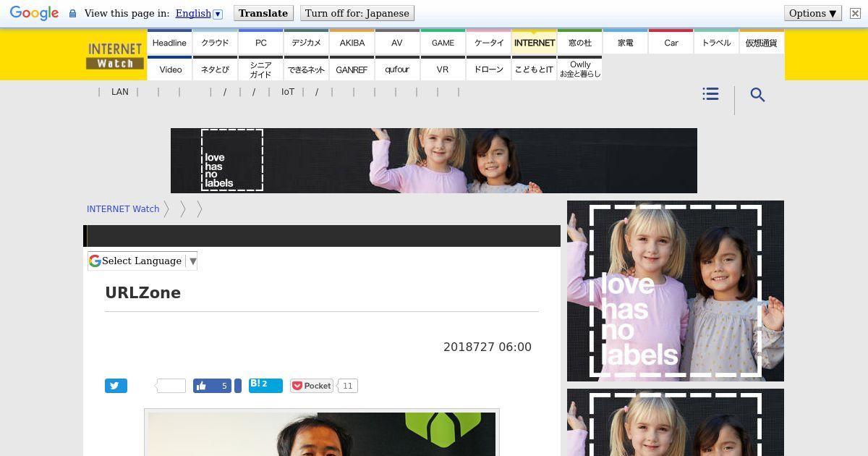Open the 仮想通貨 tab
Image resolution: width=868 pixels, height=456 pixels.
[762, 43]
